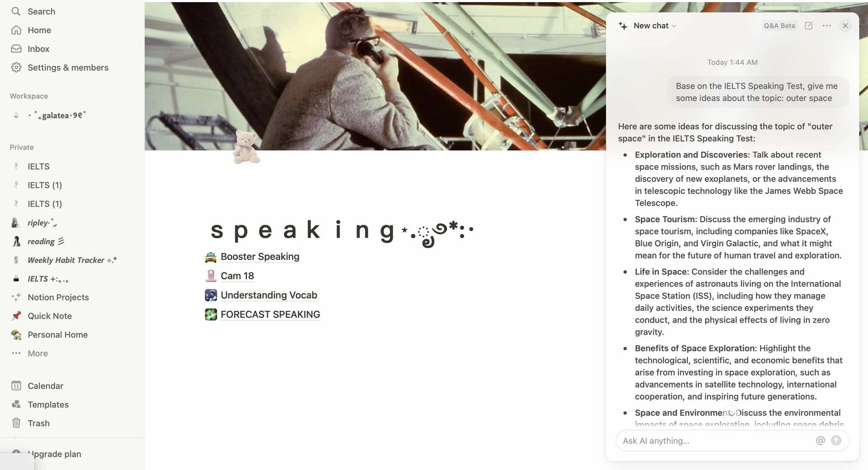868x470 pixels.
Task: Open the Understanding Vocab page
Action: [269, 295]
